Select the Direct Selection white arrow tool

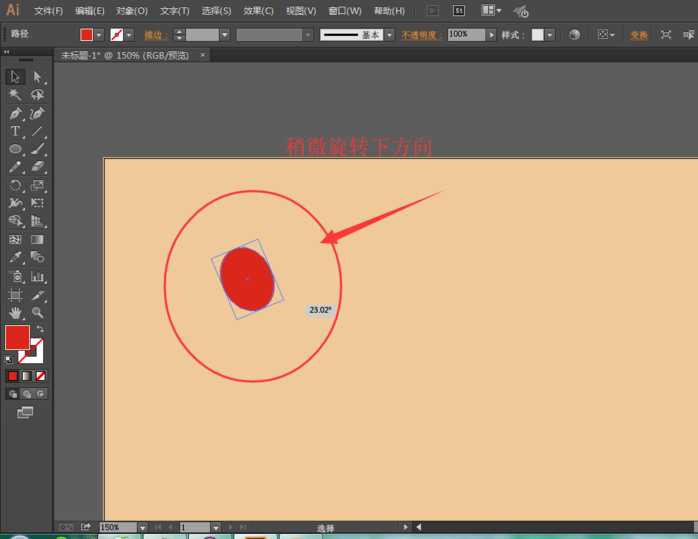37,77
